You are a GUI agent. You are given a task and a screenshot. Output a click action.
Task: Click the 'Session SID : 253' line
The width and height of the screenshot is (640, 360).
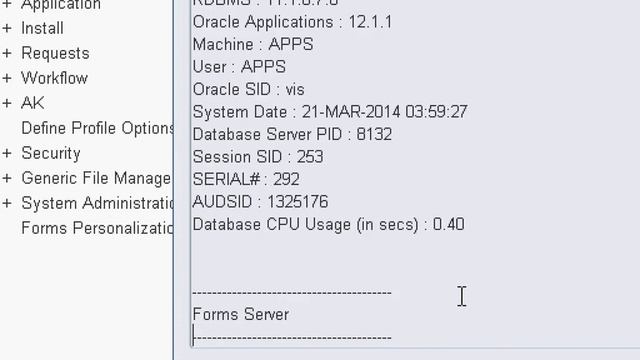pos(258,157)
